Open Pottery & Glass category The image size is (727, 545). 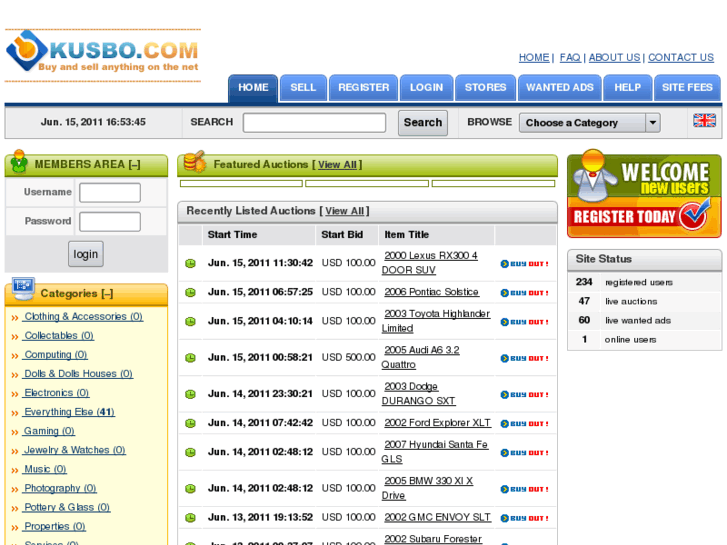pyautogui.click(x=67, y=507)
